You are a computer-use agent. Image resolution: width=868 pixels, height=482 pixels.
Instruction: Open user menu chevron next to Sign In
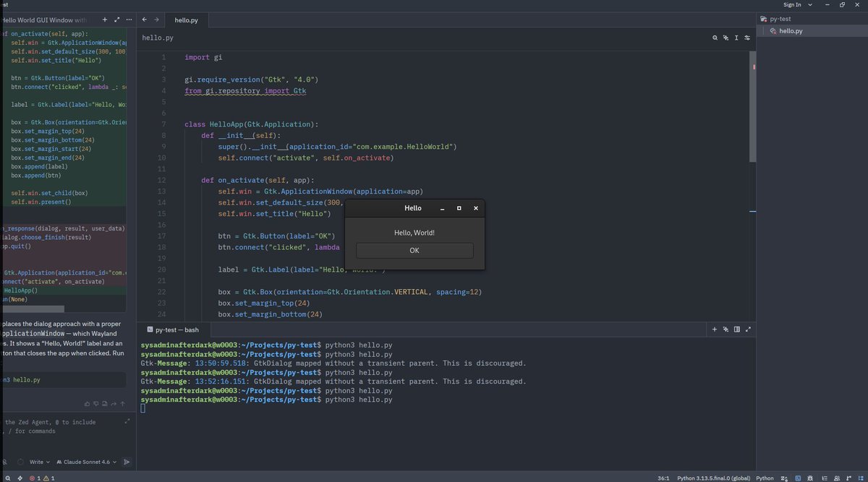pyautogui.click(x=810, y=4)
